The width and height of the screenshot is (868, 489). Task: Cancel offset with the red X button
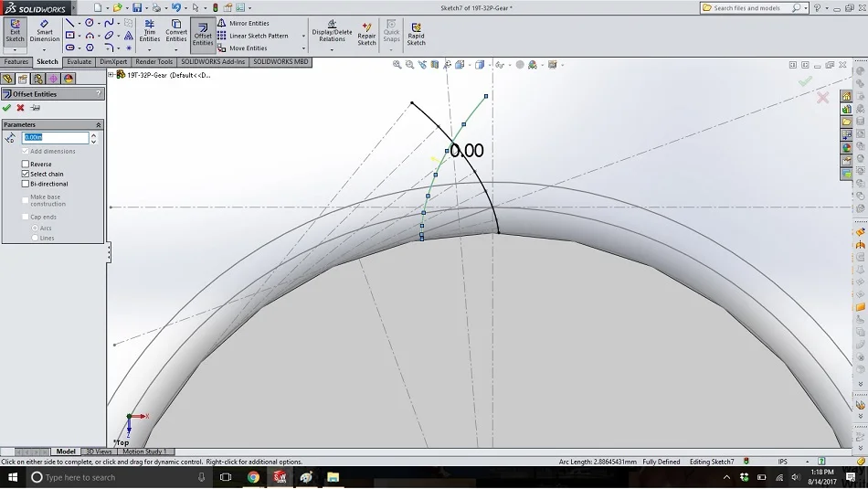point(20,108)
